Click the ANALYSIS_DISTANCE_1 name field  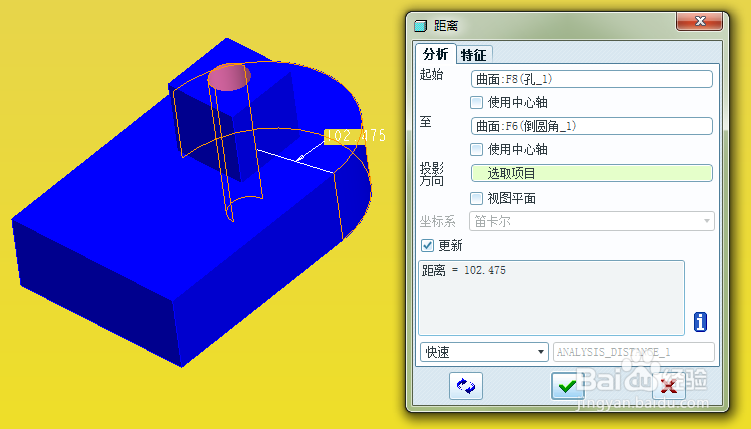634,352
